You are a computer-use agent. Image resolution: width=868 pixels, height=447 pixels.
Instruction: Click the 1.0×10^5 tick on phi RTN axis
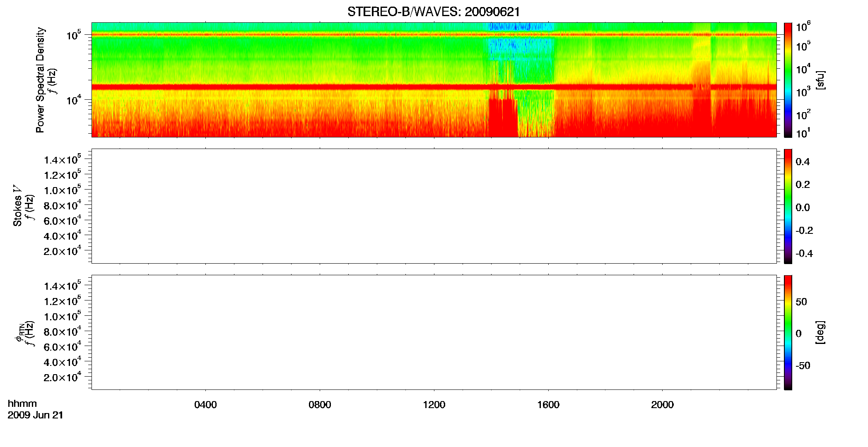point(63,317)
